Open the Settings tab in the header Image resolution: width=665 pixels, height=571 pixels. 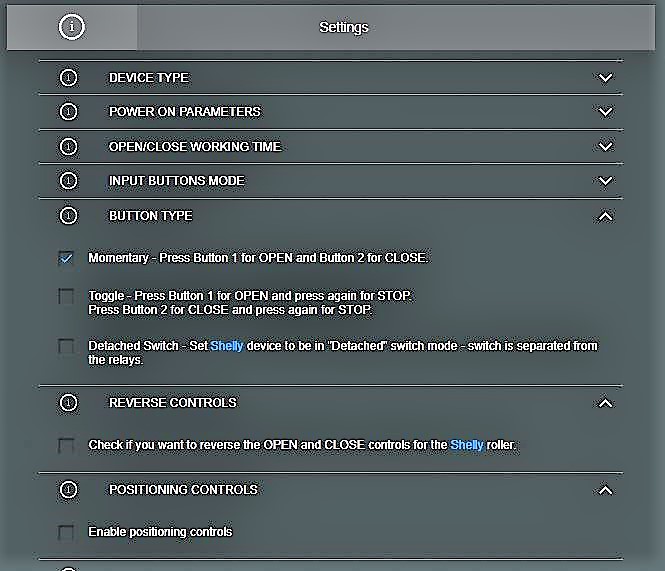point(344,28)
